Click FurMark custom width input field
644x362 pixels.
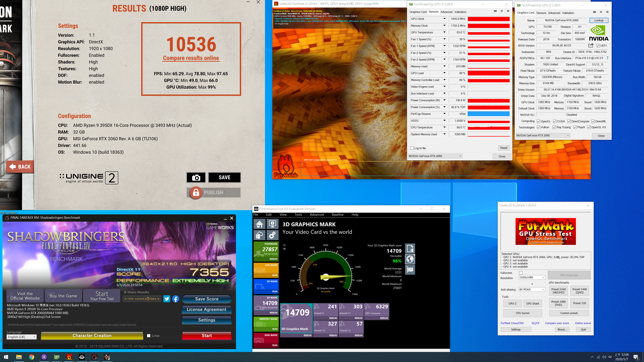524,284
